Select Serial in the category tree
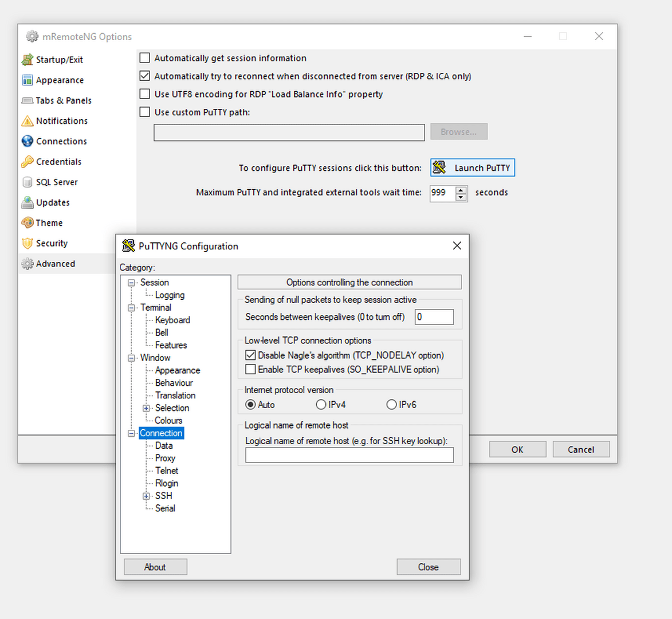This screenshot has width=672, height=619. (165, 508)
